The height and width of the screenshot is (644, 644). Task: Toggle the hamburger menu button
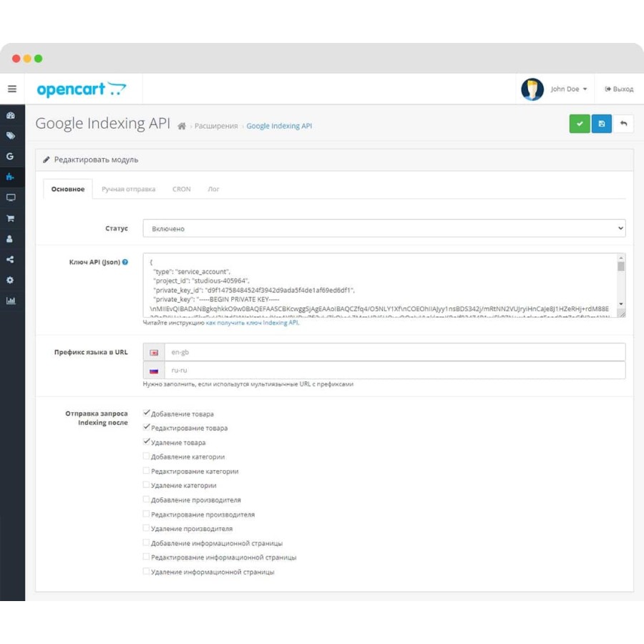[x=12, y=89]
